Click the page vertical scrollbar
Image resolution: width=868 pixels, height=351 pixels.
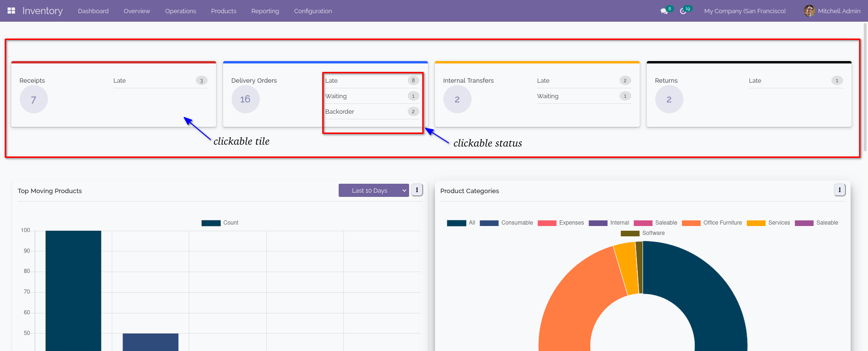click(865, 87)
